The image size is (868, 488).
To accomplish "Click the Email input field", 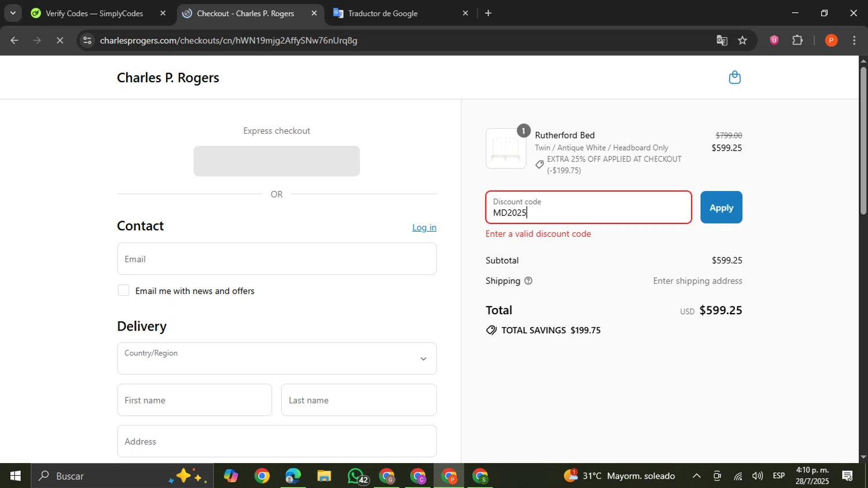I will pyautogui.click(x=277, y=259).
